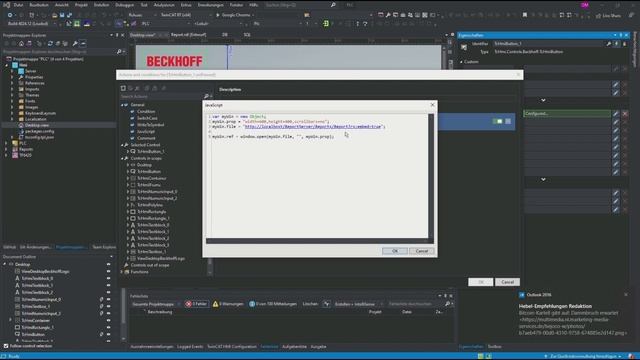This screenshot has width=640, height=360.
Task: Toggle visibility of TcHmiRectangle_1 in Document Outline
Action: point(109,327)
